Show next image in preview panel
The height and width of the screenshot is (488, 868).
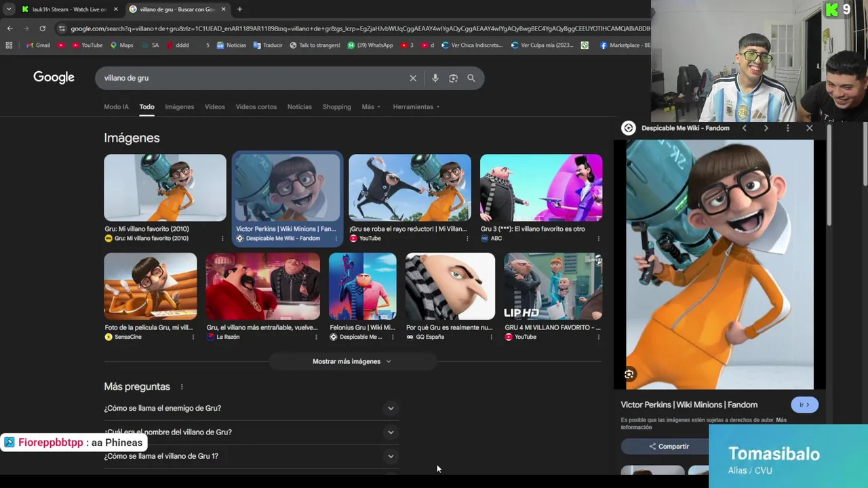(x=766, y=128)
